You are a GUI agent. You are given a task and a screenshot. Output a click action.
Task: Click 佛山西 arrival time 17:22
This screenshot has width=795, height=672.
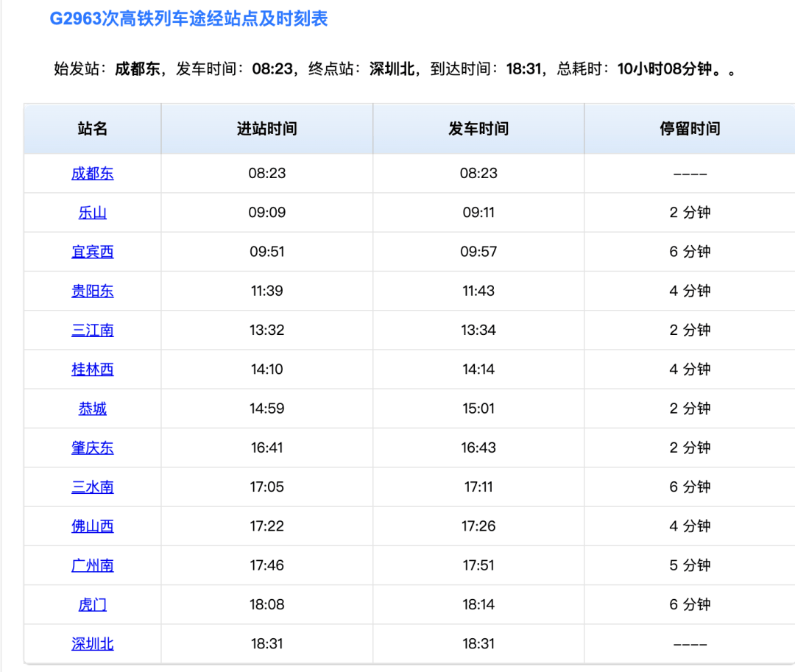pyautogui.click(x=266, y=526)
